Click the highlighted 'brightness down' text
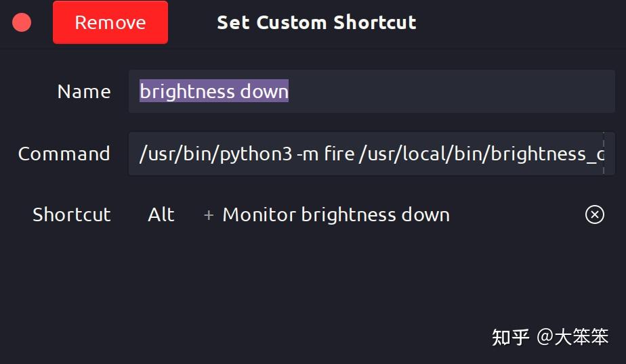Screen dimensions: 626x364 (214, 91)
